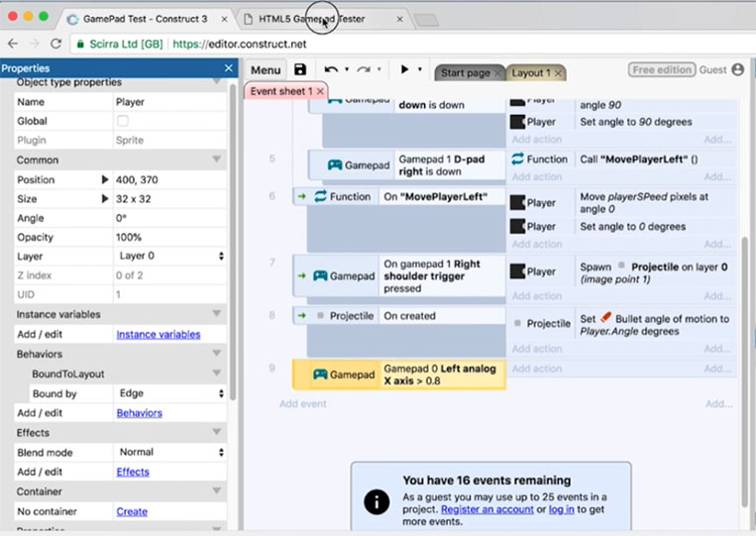Viewport: 756px width, 536px height.
Task: Collapse the Container section
Action: click(x=217, y=490)
